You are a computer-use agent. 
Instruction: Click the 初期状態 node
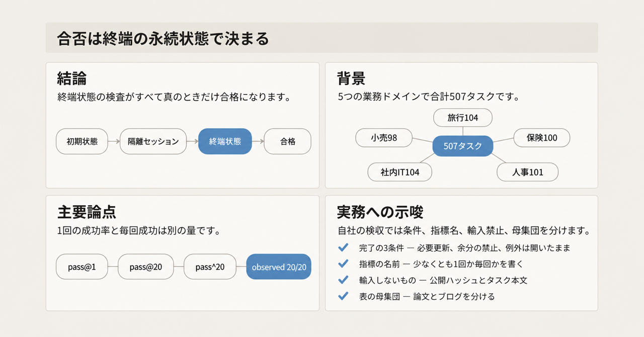point(82,141)
